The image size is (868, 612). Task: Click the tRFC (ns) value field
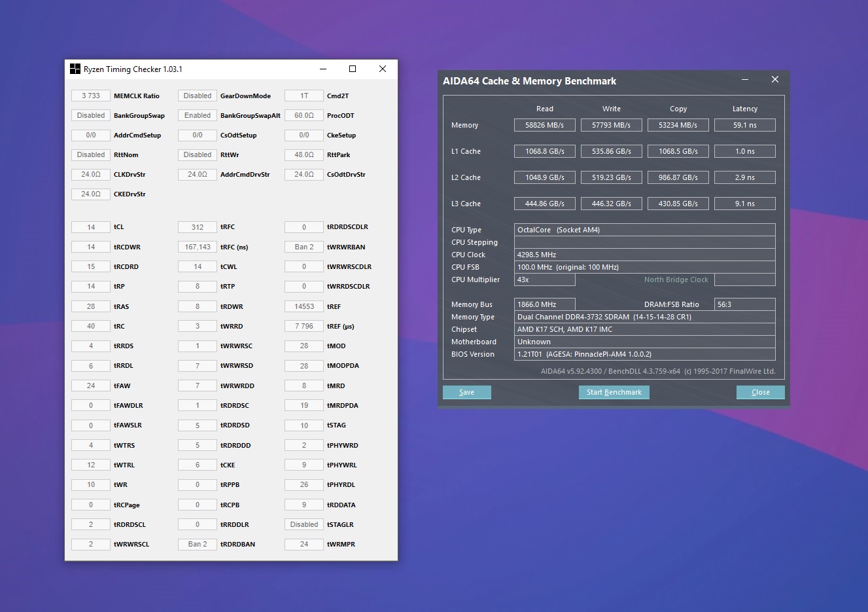(x=198, y=247)
